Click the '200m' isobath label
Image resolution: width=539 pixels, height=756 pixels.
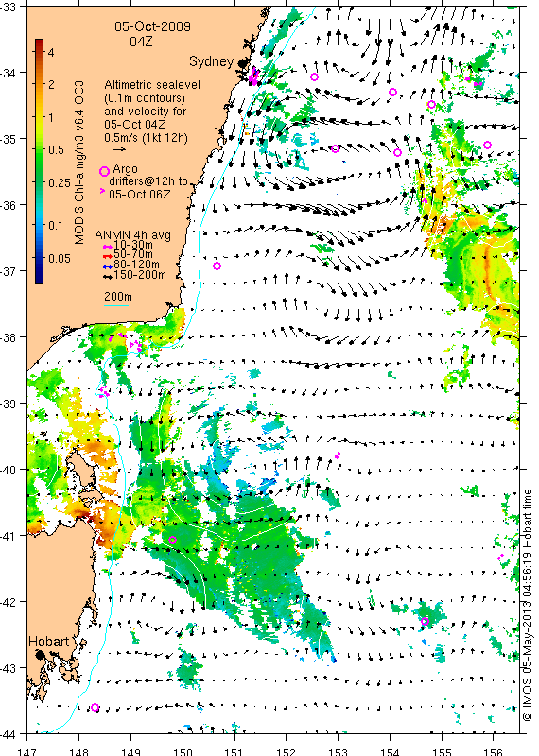pos(118,297)
